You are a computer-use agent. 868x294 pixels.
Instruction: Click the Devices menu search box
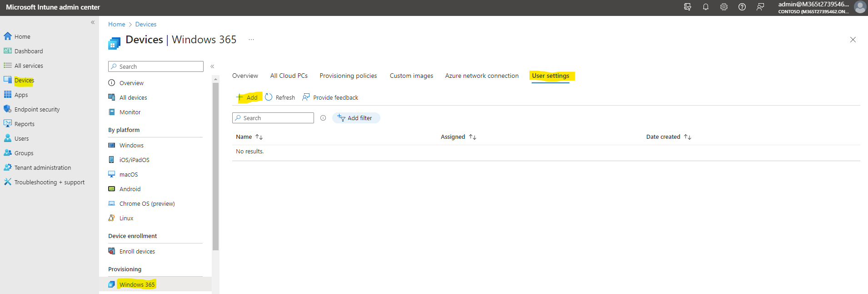pyautogui.click(x=156, y=66)
